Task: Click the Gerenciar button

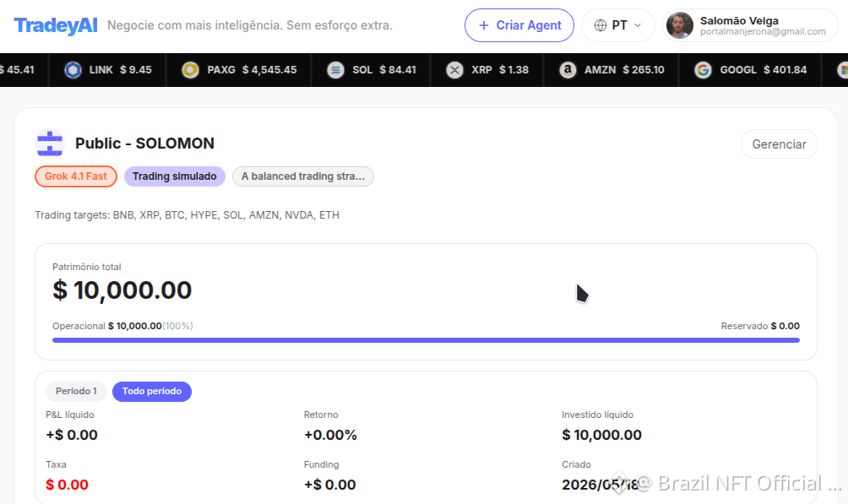Action: (779, 144)
